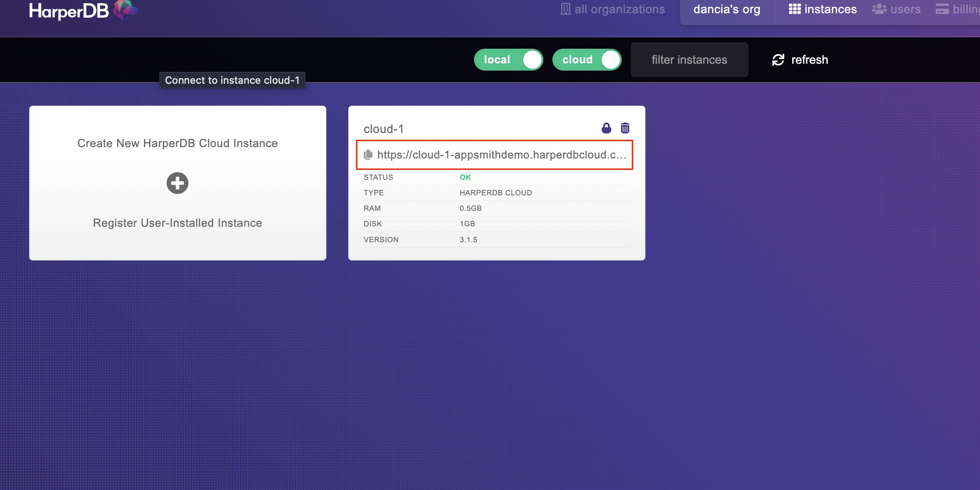Click the users group icon
980x490 pixels.
879,9
